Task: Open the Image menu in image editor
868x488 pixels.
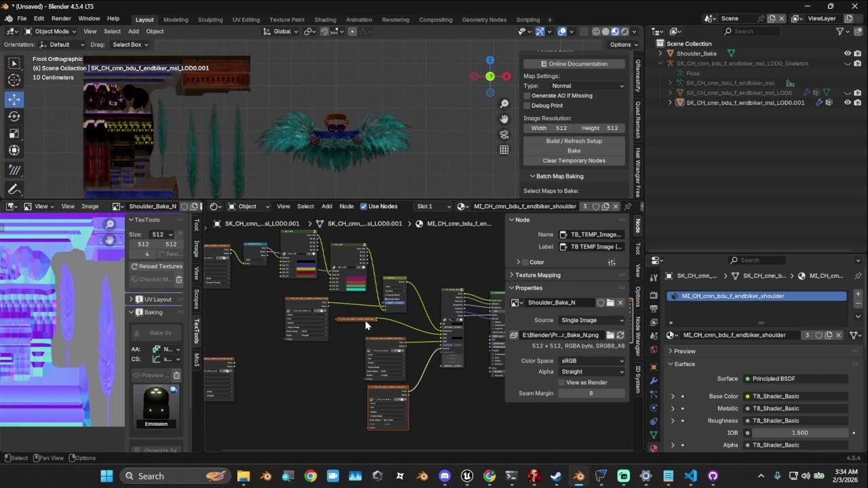Action: click(90, 206)
